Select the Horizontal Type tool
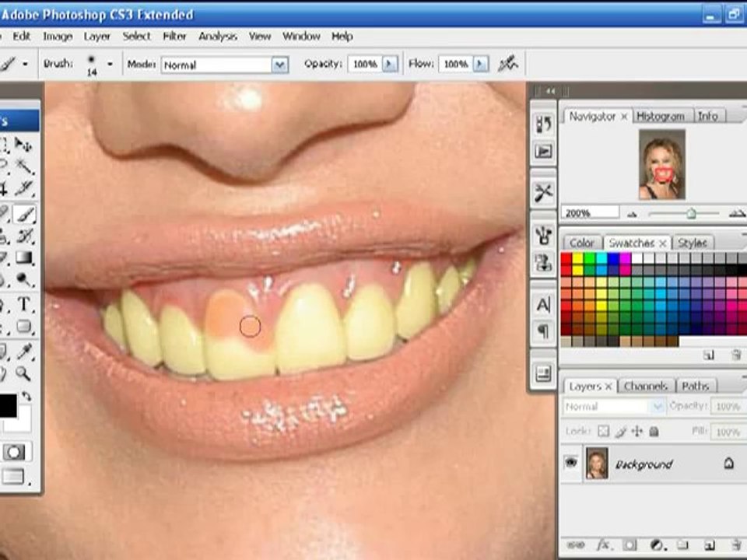This screenshot has width=747, height=560. tap(24, 304)
